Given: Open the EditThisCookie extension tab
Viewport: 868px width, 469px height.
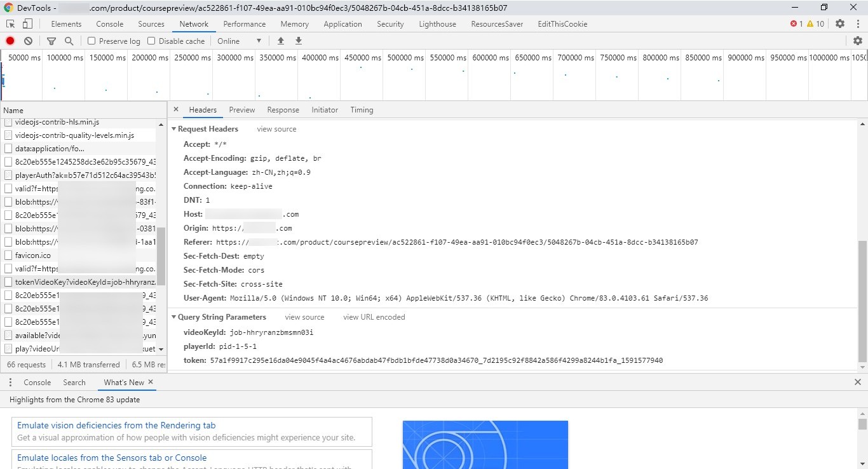Looking at the screenshot, I should tap(562, 24).
